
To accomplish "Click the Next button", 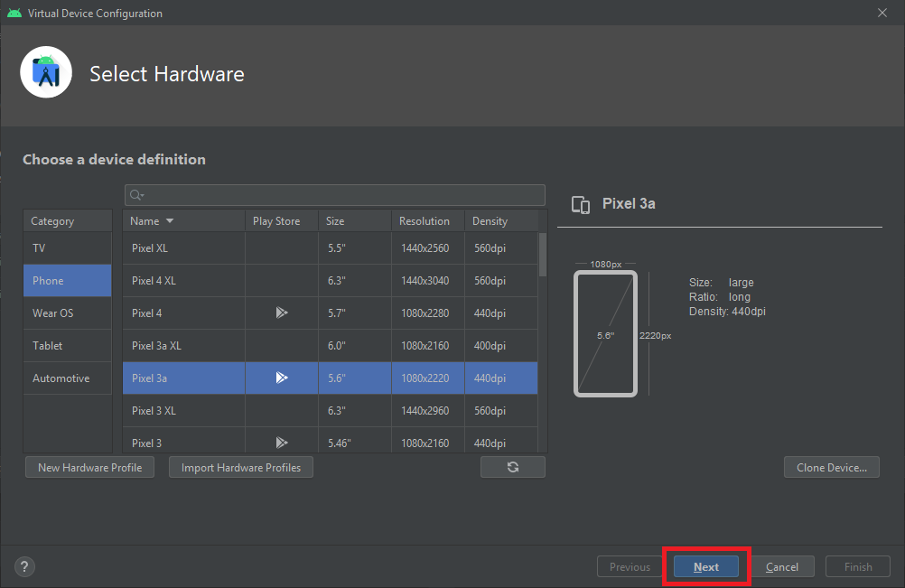I will pyautogui.click(x=706, y=566).
